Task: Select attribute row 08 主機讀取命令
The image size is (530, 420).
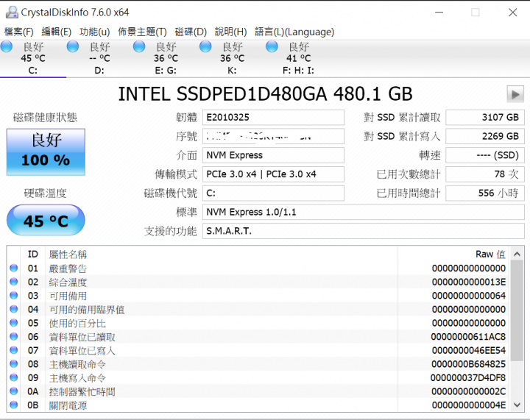Action: pos(258,364)
